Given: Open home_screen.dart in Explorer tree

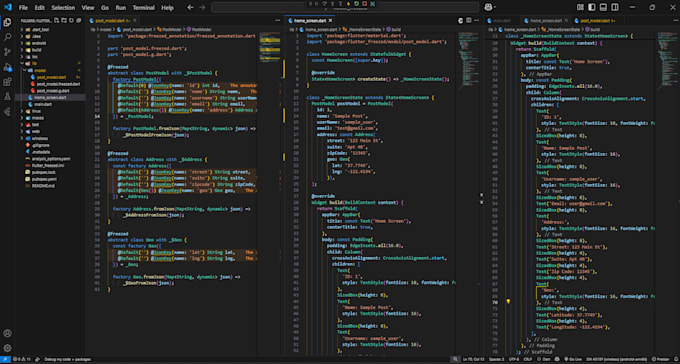Looking at the screenshot, I should tap(50, 98).
